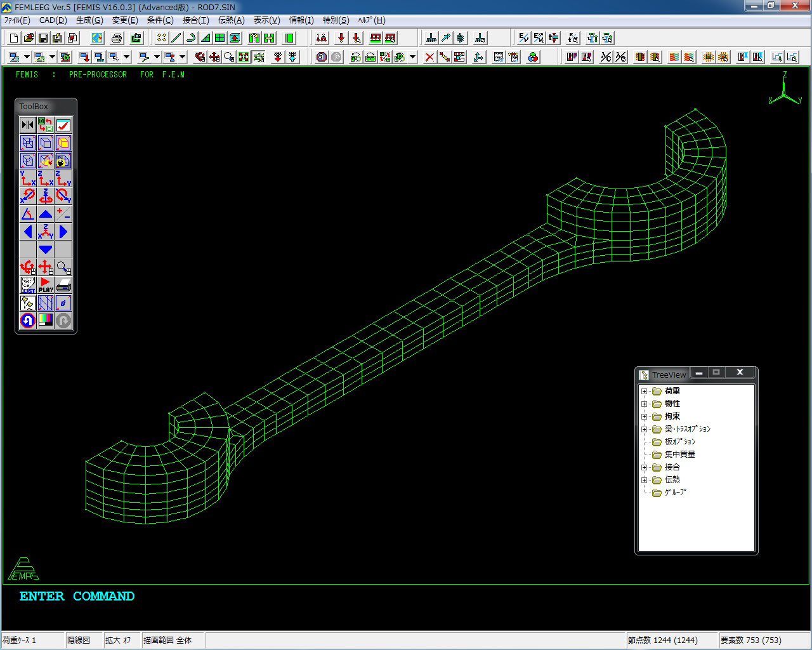The image size is (812, 650).
Task: Click the color bars icon in ToolBox
Action: (46, 321)
